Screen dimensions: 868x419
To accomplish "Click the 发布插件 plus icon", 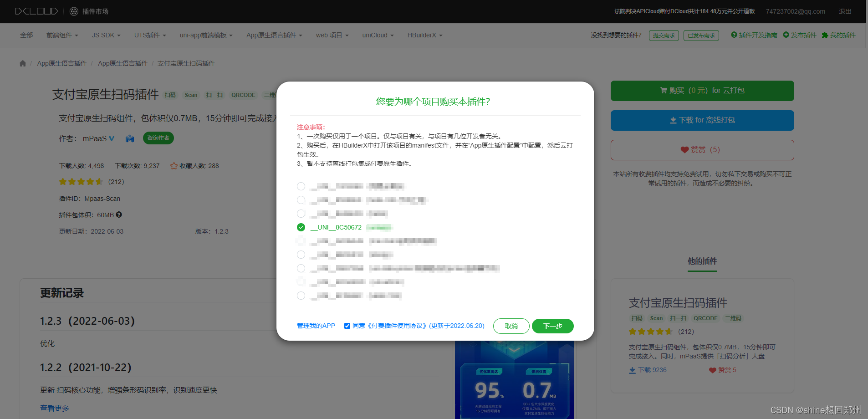I will pos(786,35).
